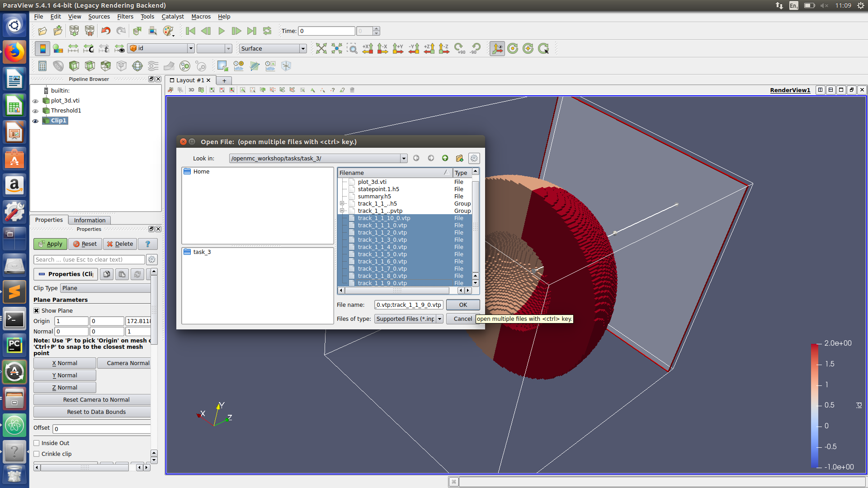Click the Z Normal button
The height and width of the screenshot is (488, 868).
click(65, 387)
